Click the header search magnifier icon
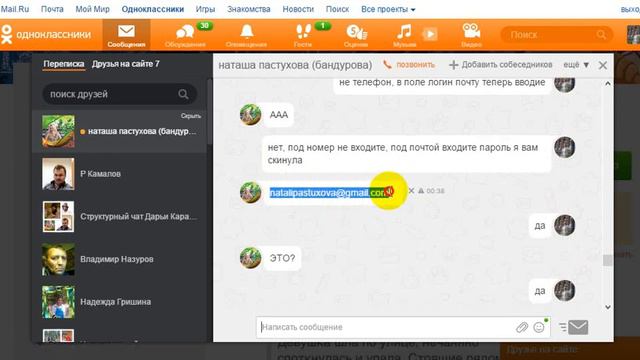 (601, 35)
